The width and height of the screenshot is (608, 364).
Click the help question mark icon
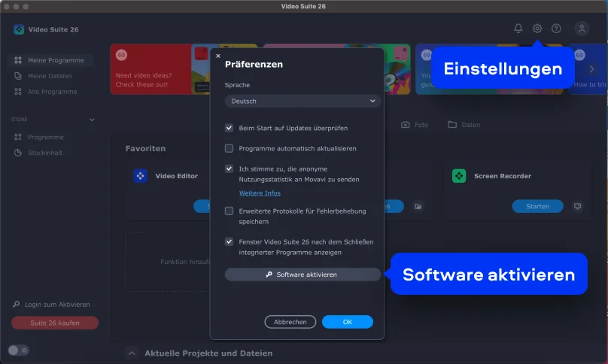tap(556, 29)
